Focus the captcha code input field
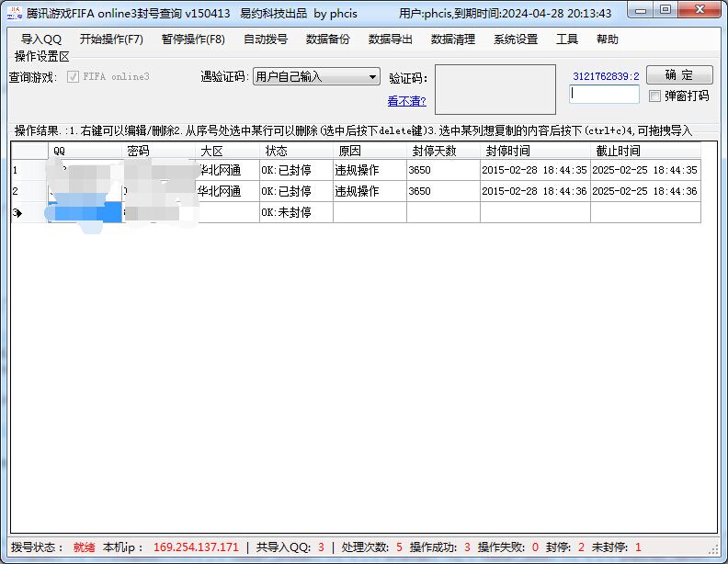Screen dimensions: 728x564 604,95
